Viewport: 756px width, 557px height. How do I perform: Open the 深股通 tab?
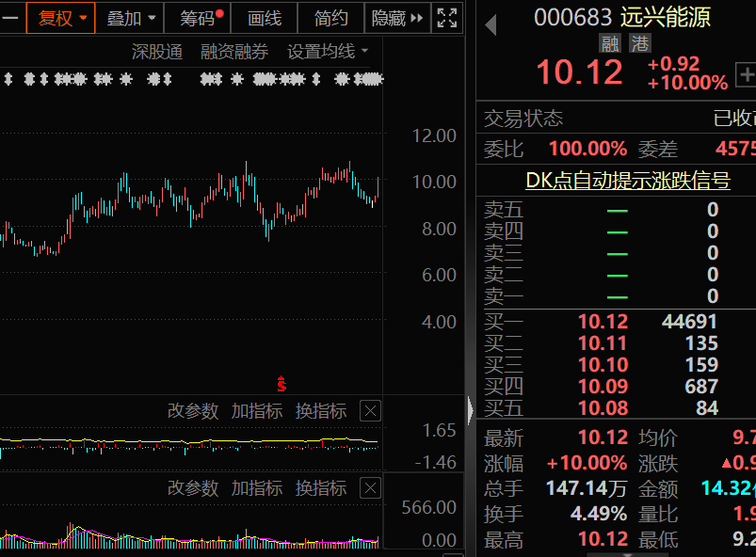click(x=157, y=52)
